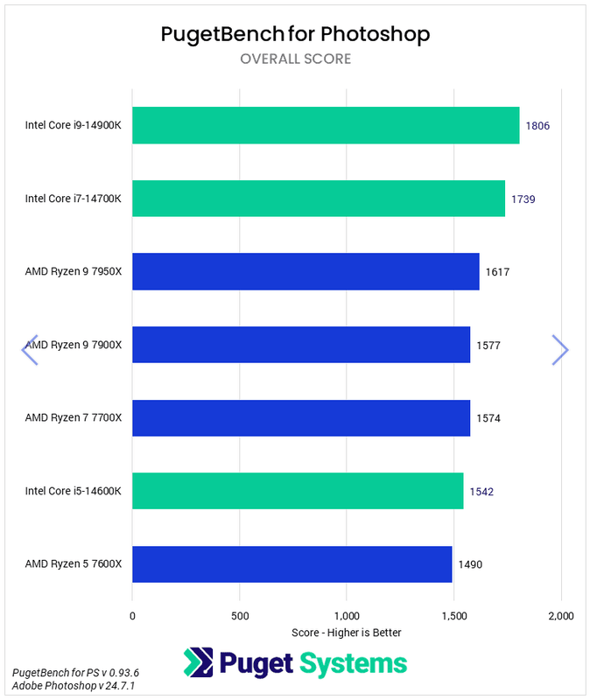Click the Intel Core i5-14600K bar
Image resolution: width=590 pixels, height=700 pixels.
point(298,491)
